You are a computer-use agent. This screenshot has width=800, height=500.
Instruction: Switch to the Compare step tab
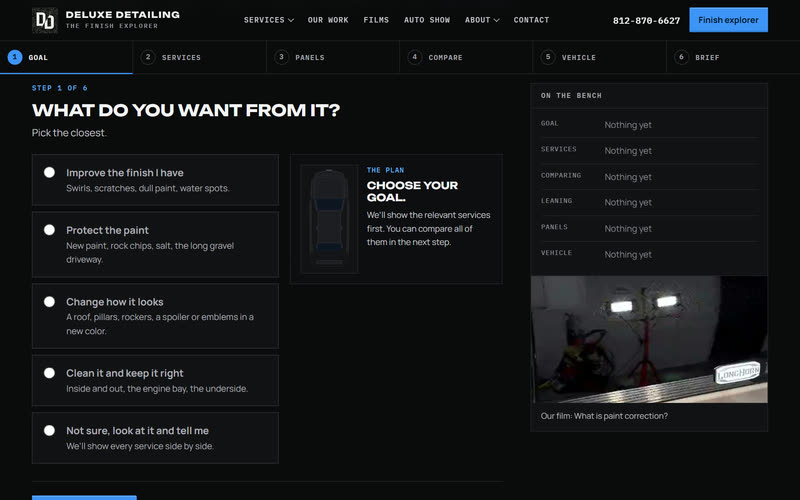pyautogui.click(x=466, y=57)
